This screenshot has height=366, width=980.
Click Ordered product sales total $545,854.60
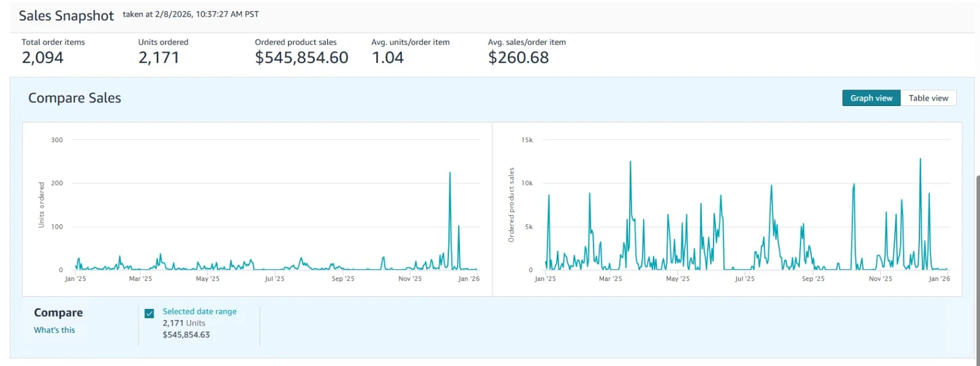tap(301, 58)
